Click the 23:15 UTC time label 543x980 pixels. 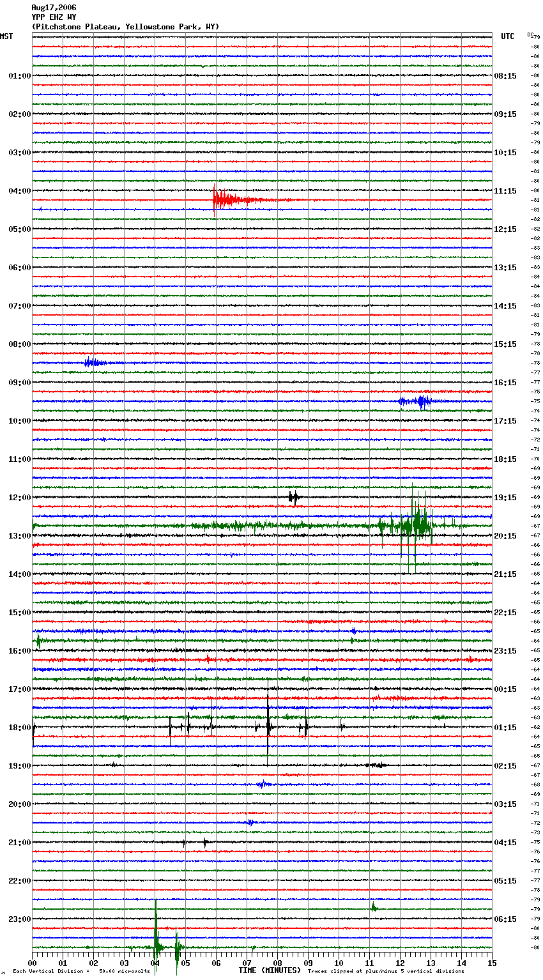505,651
